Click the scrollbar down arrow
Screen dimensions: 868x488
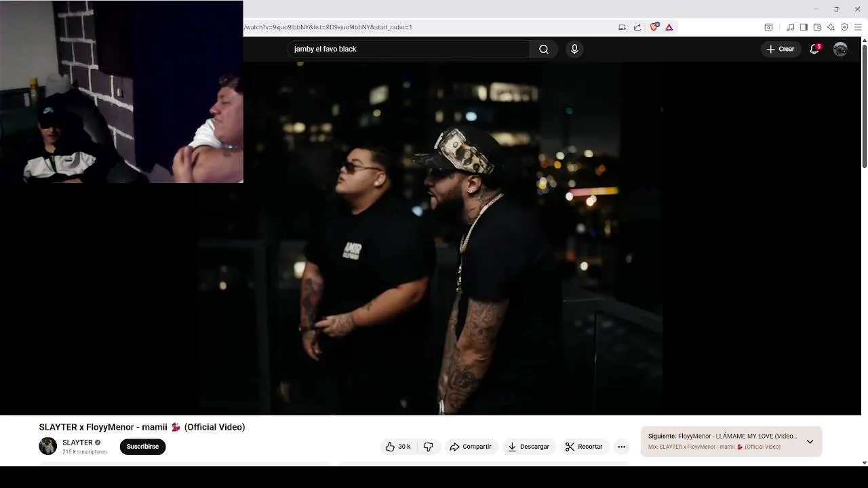[864, 463]
